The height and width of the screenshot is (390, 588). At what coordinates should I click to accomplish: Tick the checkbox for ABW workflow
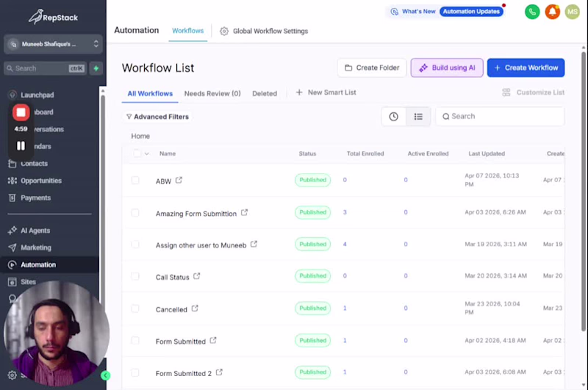[x=135, y=180]
